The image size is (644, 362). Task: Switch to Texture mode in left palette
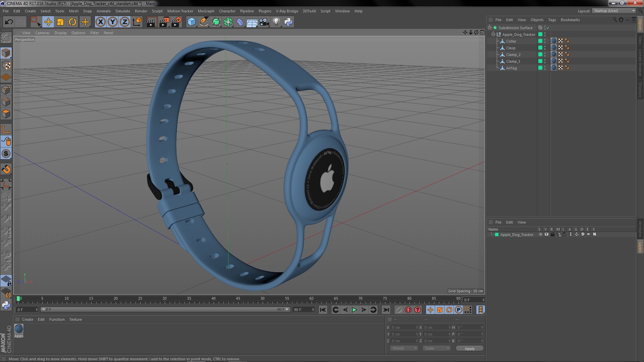click(x=6, y=65)
